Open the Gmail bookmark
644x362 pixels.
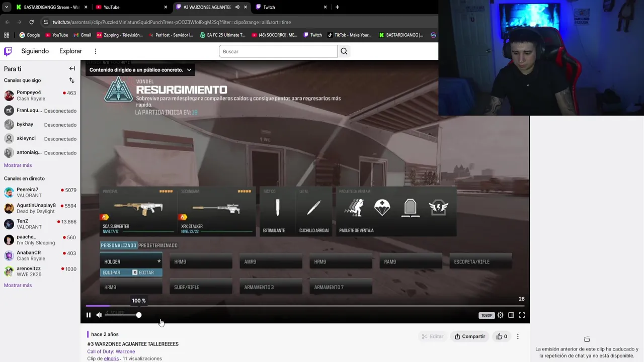coord(82,35)
